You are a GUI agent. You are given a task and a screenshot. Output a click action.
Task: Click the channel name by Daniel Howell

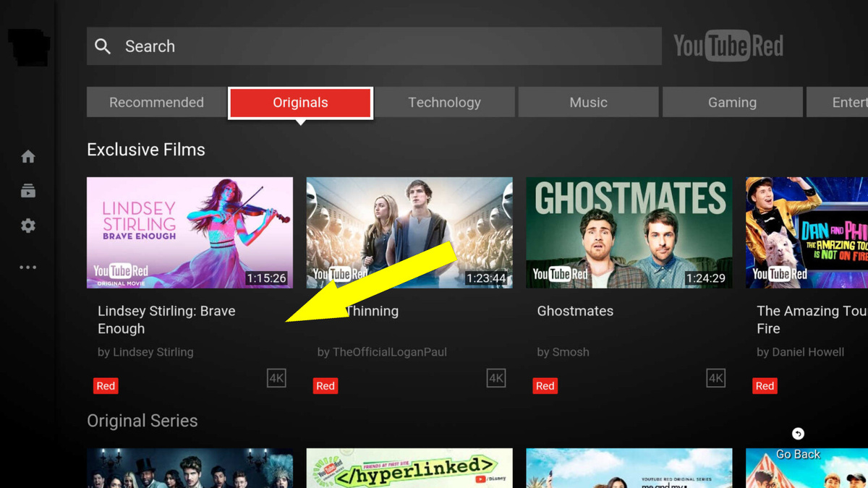(x=800, y=352)
